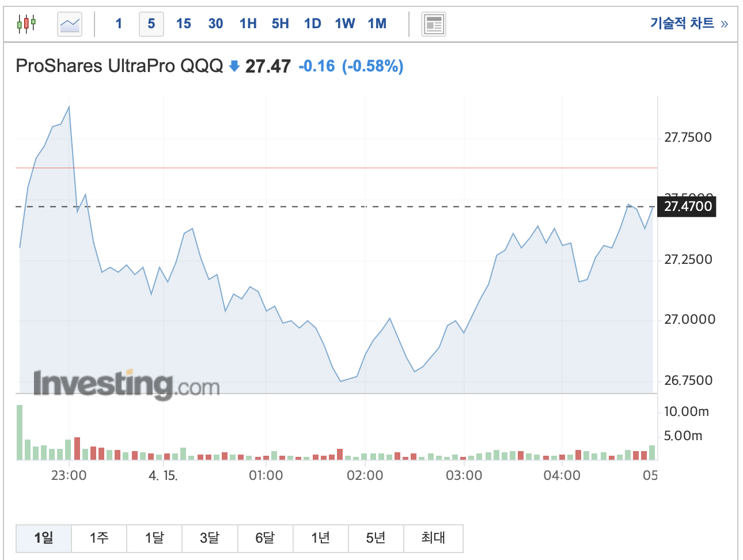Click the (-0.58%) percent change
This screenshot has height=560, width=743.
(373, 66)
